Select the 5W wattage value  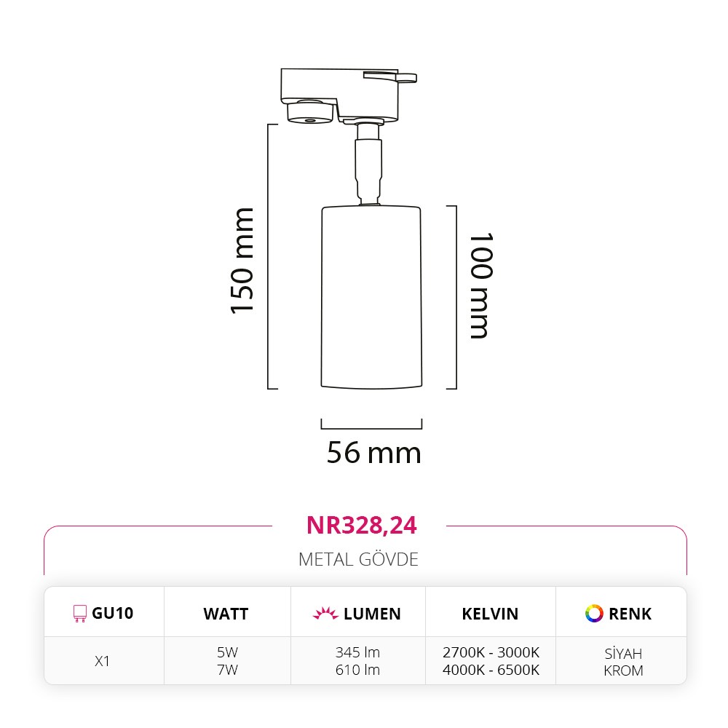click(227, 652)
